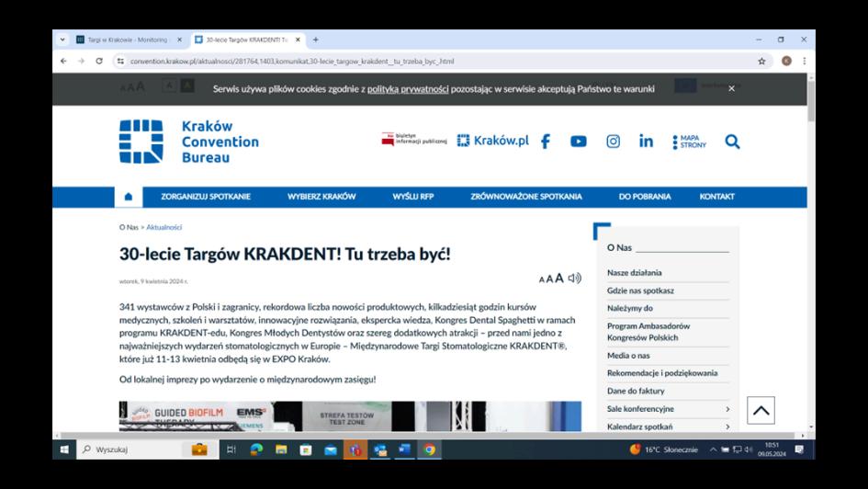Open the weather widget 16°C Słonecznie
Image resolution: width=868 pixels, height=489 pixels.
(664, 449)
